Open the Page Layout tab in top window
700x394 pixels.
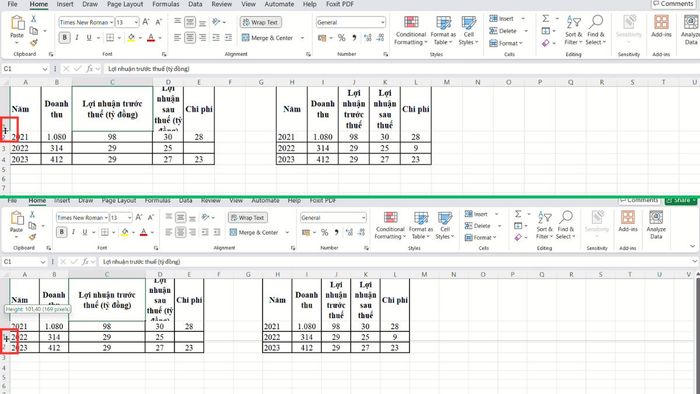[x=125, y=4]
